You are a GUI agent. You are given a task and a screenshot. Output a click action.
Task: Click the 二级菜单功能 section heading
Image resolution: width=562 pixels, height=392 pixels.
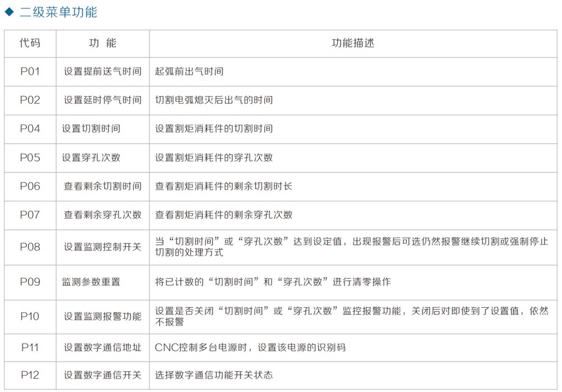(58, 12)
